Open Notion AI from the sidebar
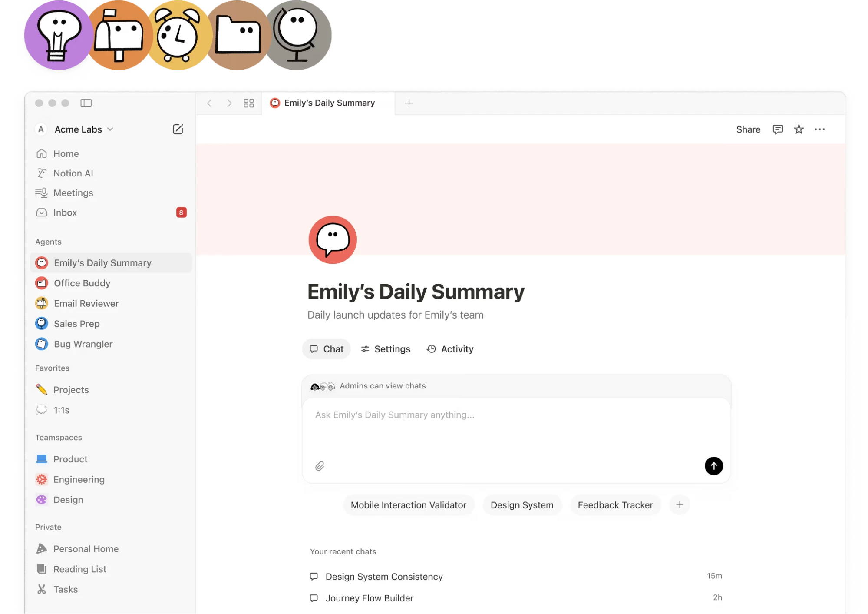This screenshot has height=614, width=868. tap(73, 173)
